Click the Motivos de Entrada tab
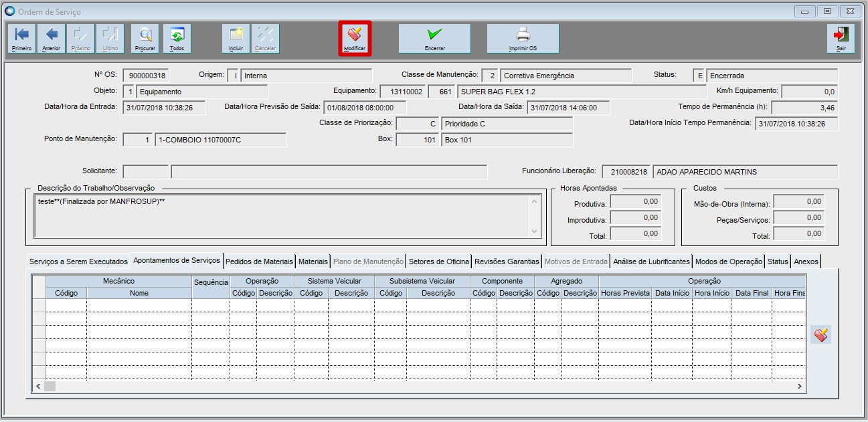This screenshot has width=868, height=422. pyautogui.click(x=576, y=261)
